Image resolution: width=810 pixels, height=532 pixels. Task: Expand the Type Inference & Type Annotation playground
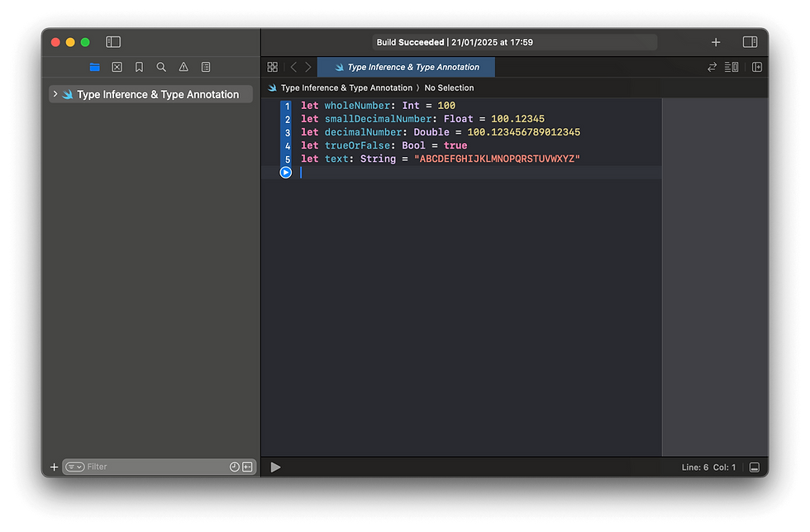tap(56, 93)
